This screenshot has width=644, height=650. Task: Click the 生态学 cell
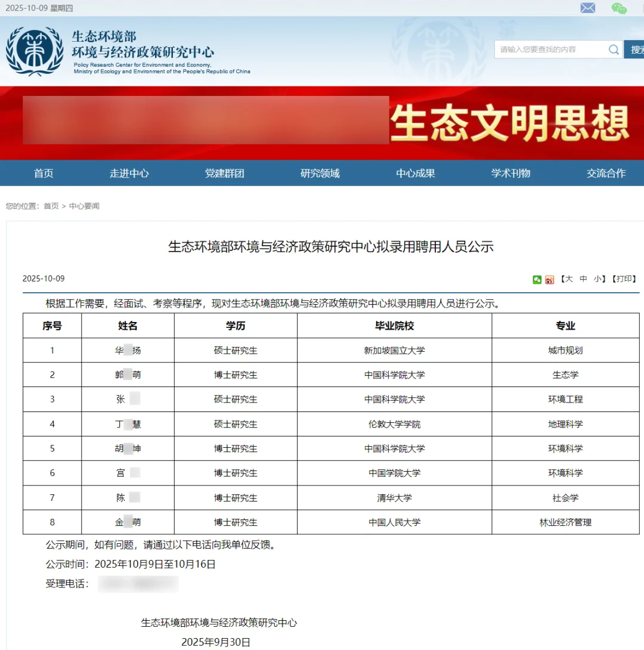click(565, 375)
